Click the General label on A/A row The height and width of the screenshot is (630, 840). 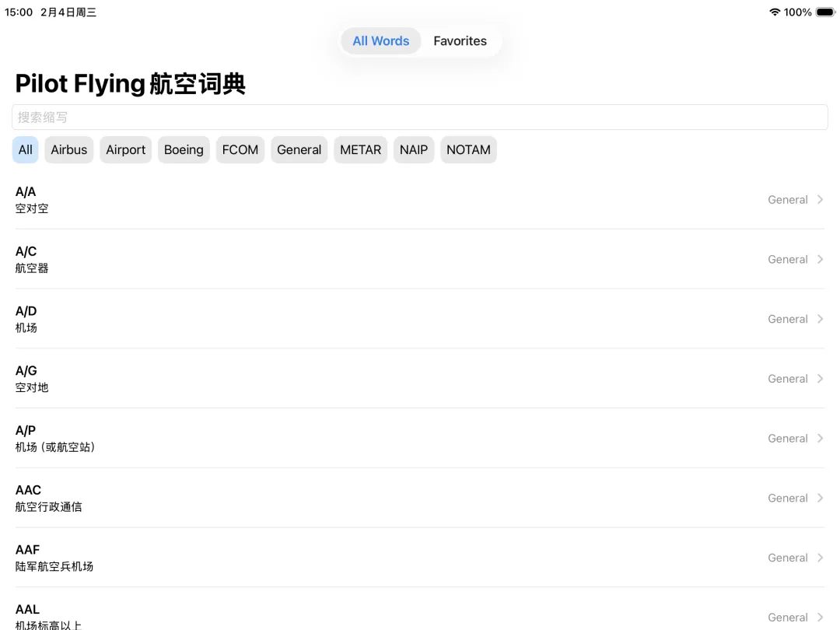point(787,200)
